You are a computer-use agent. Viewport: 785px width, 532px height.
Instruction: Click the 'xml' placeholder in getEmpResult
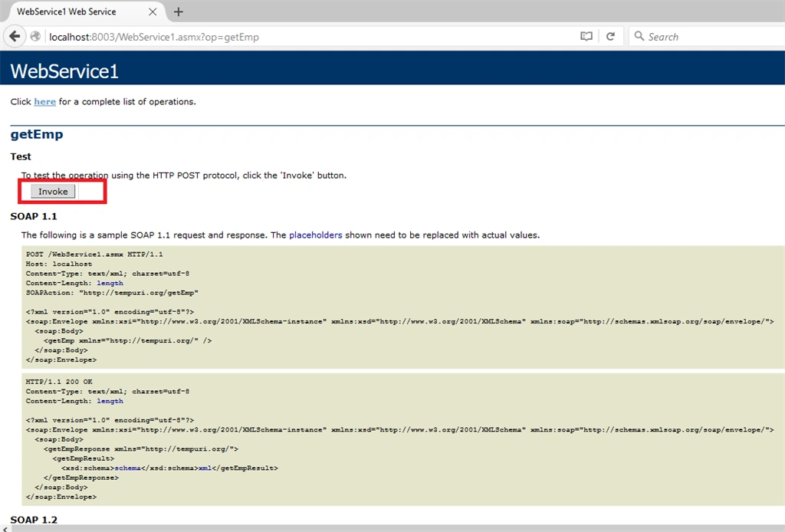(x=205, y=468)
